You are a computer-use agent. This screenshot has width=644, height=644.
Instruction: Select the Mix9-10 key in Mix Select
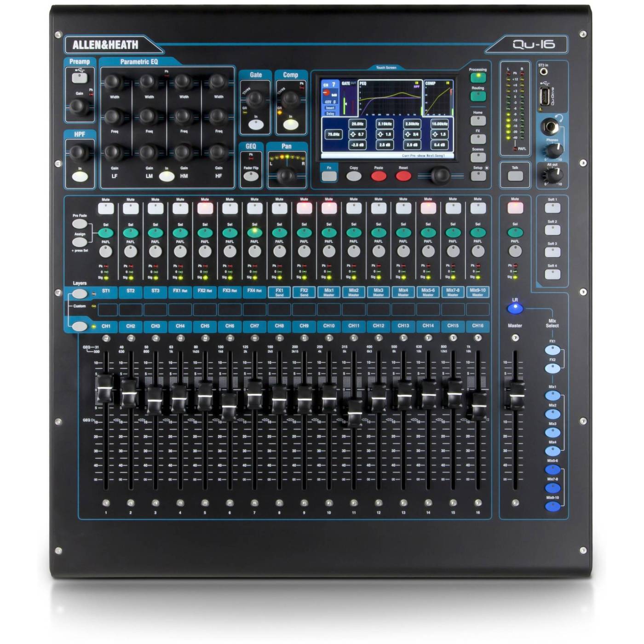pyautogui.click(x=552, y=506)
